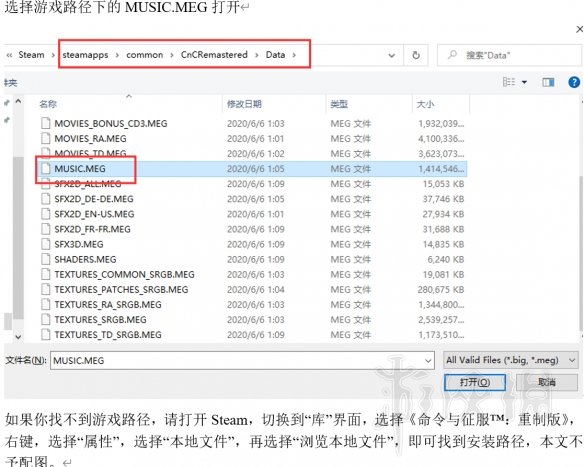
Task: Select SFX2D_DE-DE.MEG file name
Action: 94,199
